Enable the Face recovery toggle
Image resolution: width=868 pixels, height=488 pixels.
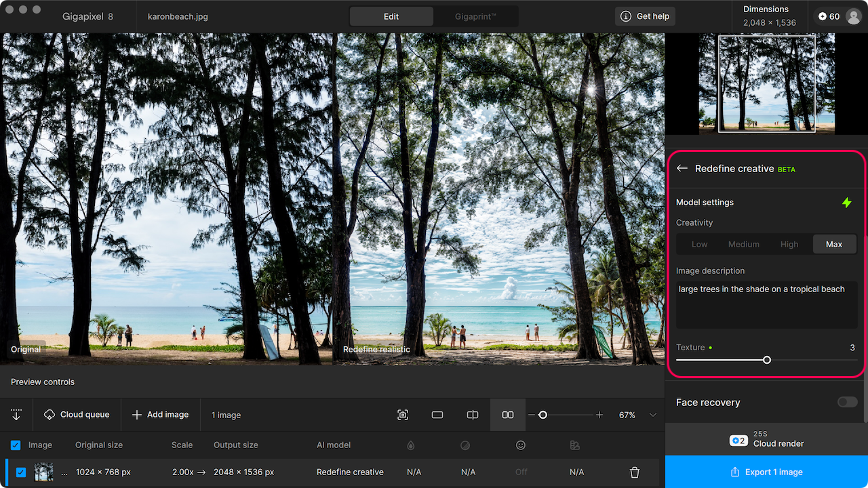[x=847, y=402]
